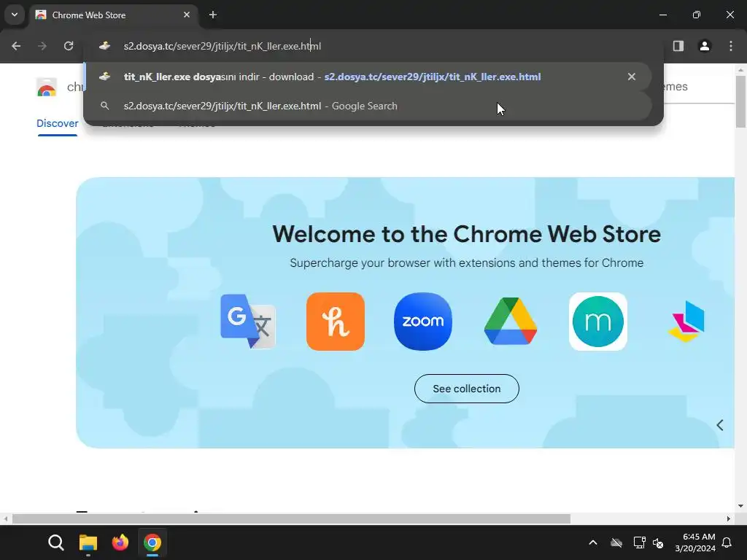Open the colorful layered extension icon

[686, 322]
